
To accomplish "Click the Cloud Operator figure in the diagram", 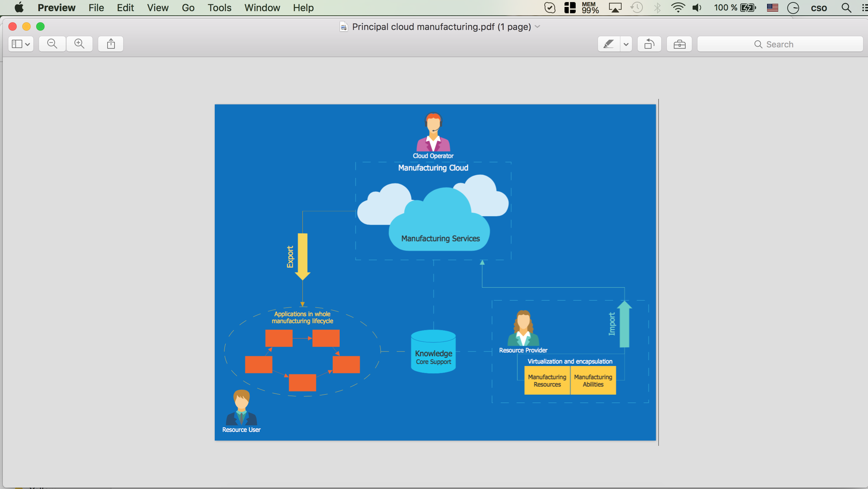I will (x=433, y=132).
